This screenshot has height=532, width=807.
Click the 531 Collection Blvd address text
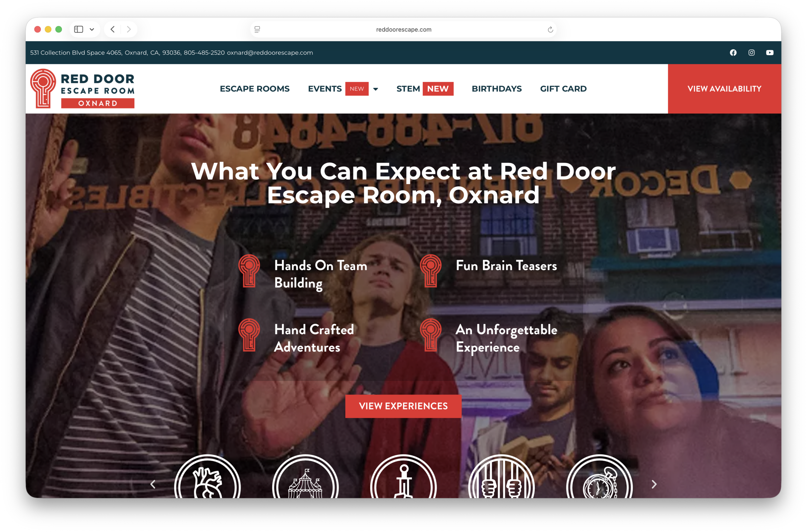pos(106,53)
